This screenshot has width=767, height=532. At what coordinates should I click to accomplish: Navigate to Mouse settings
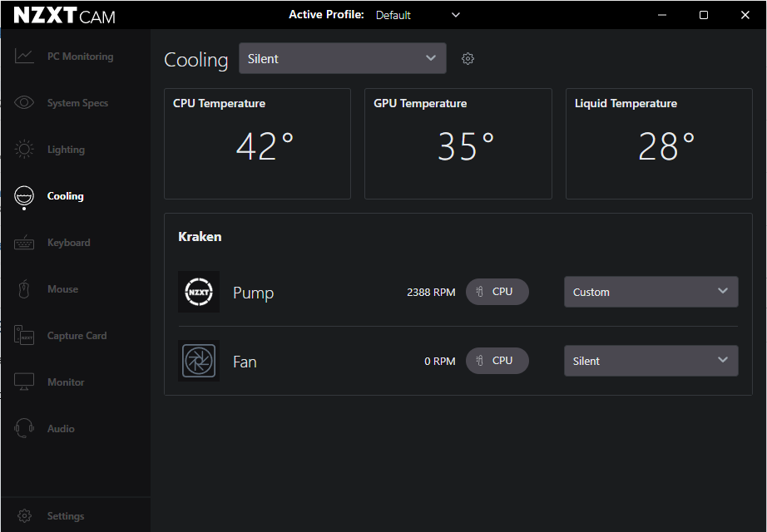(62, 289)
